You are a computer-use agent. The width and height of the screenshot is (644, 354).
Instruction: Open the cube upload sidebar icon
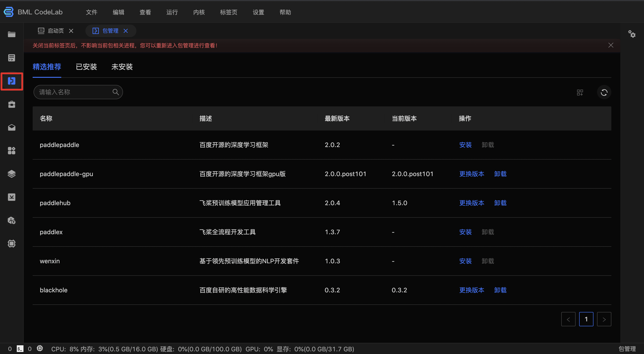point(11,220)
